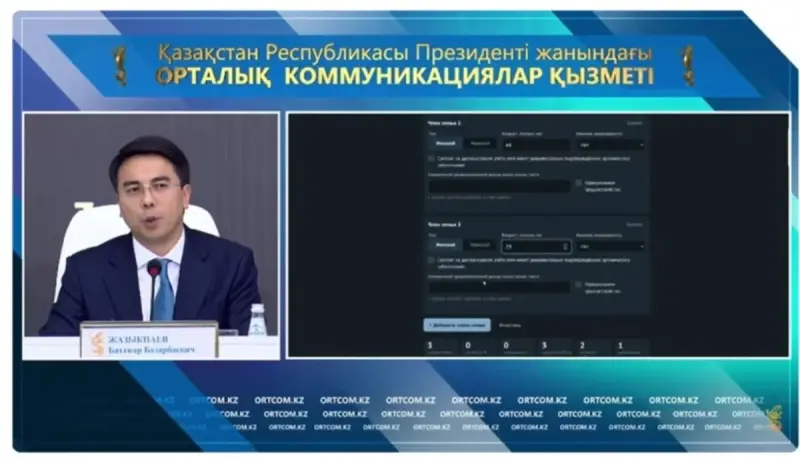Open disability dropdown for family member 3
800x459 pixels.
[x=611, y=246]
